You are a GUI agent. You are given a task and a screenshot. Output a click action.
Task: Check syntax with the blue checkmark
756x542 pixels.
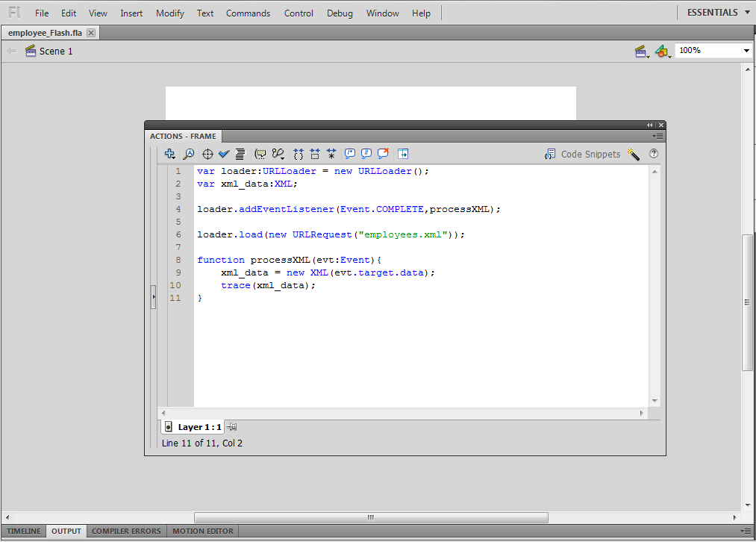point(224,154)
